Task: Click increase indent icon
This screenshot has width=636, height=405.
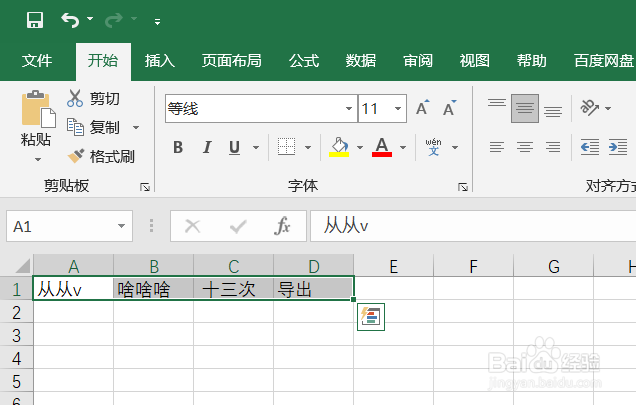Action: pos(618,147)
